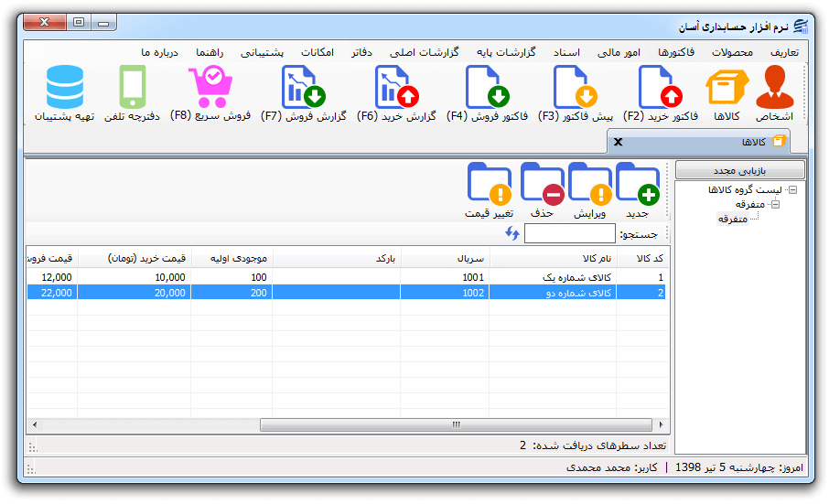The height and width of the screenshot is (504, 829).
Task: Collapse the متفرقه parent tree node
Action: click(x=776, y=205)
